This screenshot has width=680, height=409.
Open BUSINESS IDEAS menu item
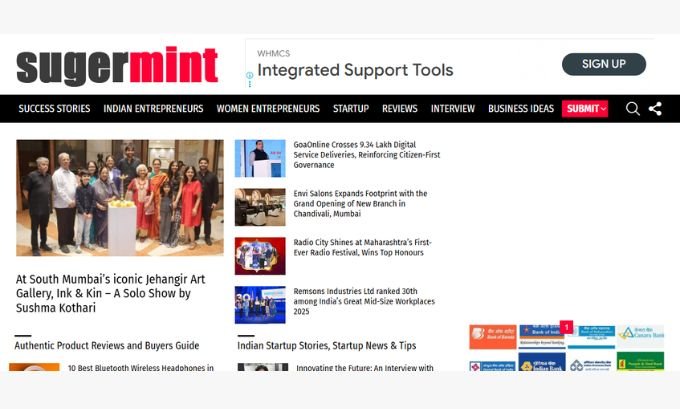(x=521, y=108)
